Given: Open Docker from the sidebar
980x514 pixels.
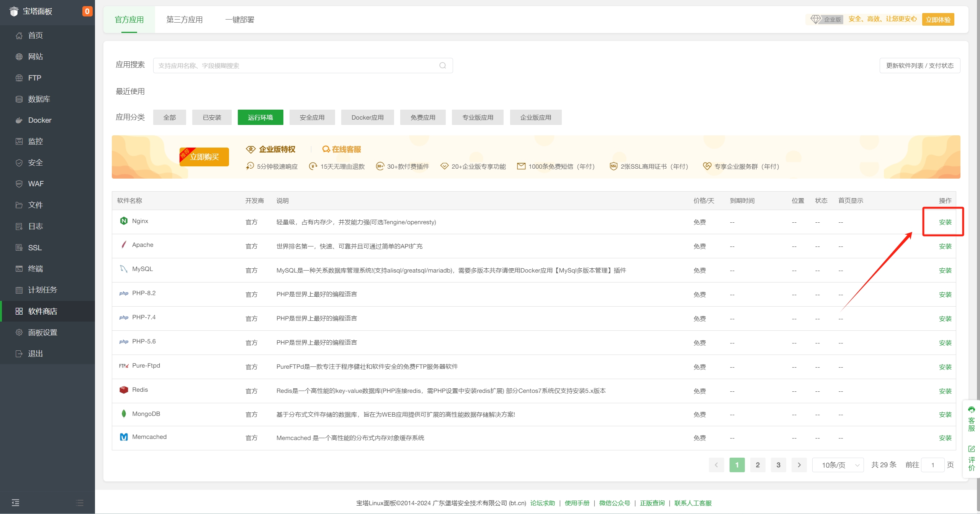Looking at the screenshot, I should 39,120.
